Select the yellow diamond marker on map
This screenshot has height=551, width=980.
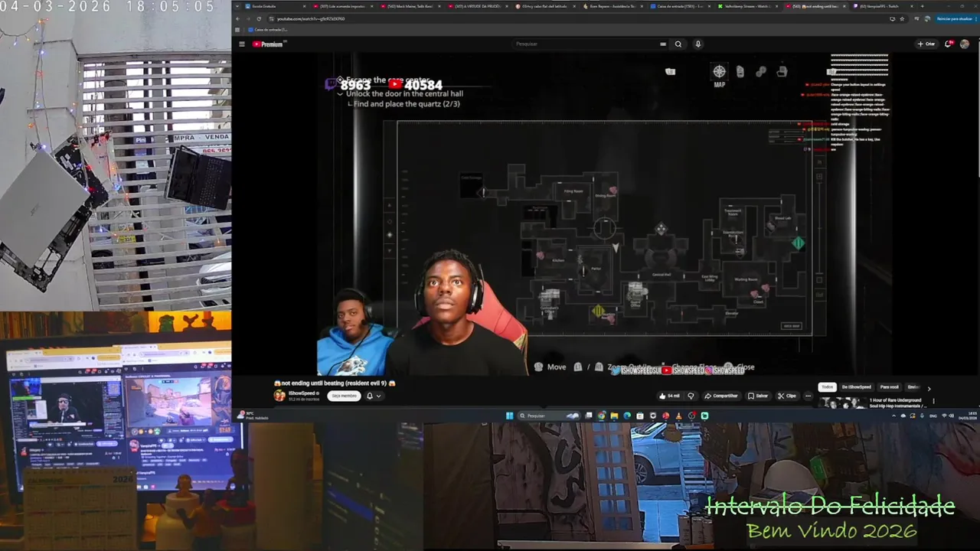pyautogui.click(x=598, y=311)
